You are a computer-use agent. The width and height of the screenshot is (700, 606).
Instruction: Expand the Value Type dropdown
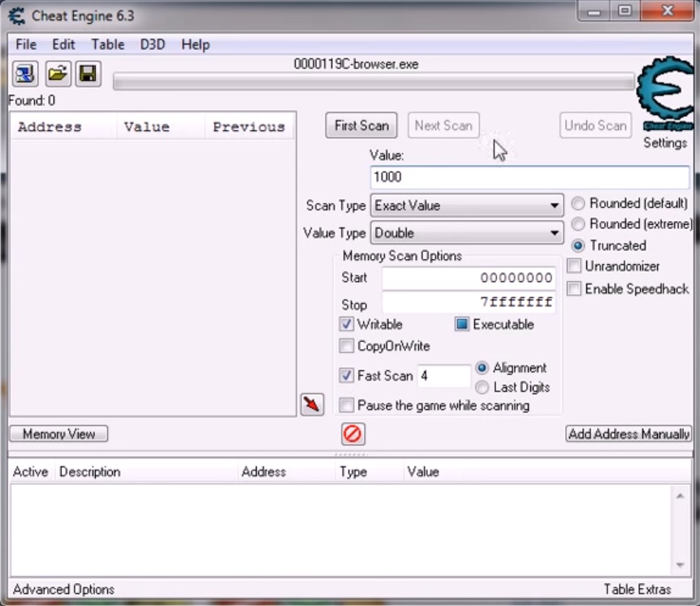click(x=467, y=233)
